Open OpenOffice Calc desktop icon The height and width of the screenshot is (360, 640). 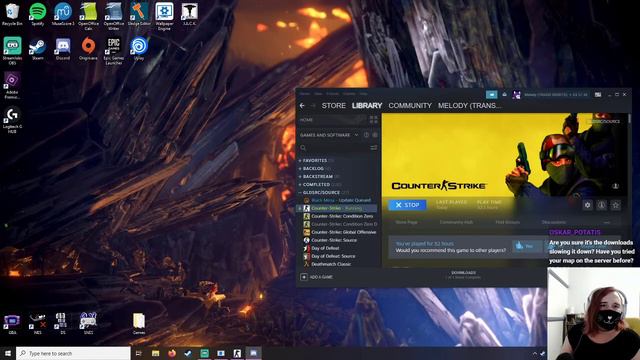pos(88,16)
